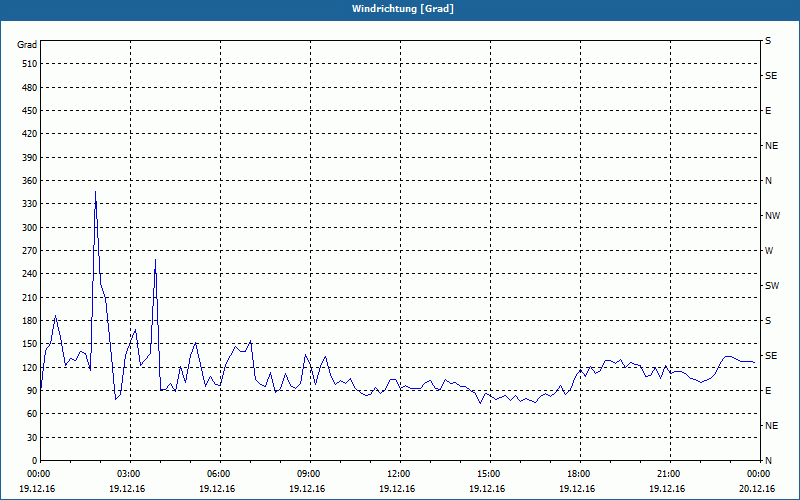800x500 pixels.
Task: Select the 15:00 time label
Action: (x=490, y=473)
